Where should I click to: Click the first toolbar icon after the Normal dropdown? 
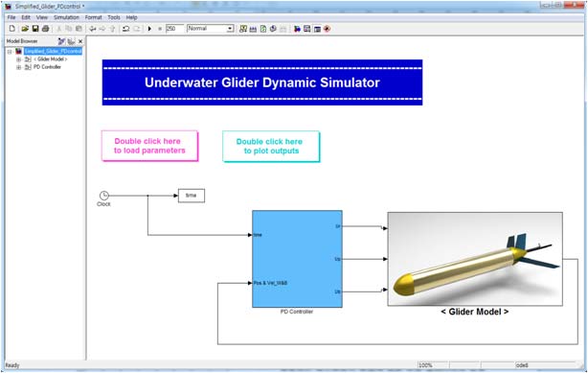coord(243,29)
